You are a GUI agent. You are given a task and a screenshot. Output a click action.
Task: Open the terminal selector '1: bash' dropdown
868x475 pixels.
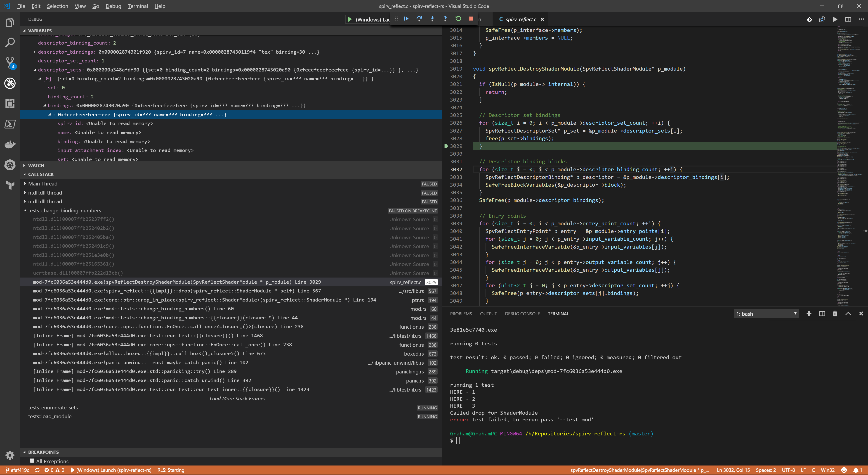point(766,314)
